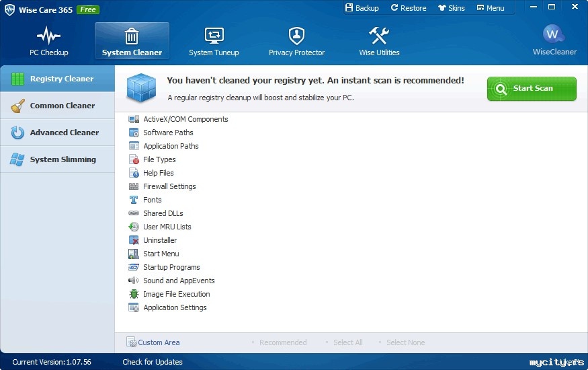The height and width of the screenshot is (370, 588).
Task: Select the Startup Programs text
Action: pyautogui.click(x=171, y=267)
